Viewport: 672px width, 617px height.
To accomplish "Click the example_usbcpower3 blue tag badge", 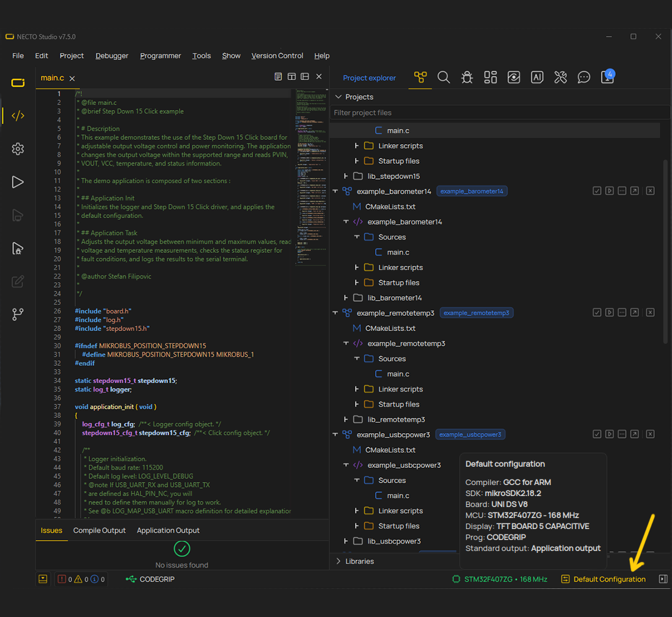I will (x=470, y=434).
